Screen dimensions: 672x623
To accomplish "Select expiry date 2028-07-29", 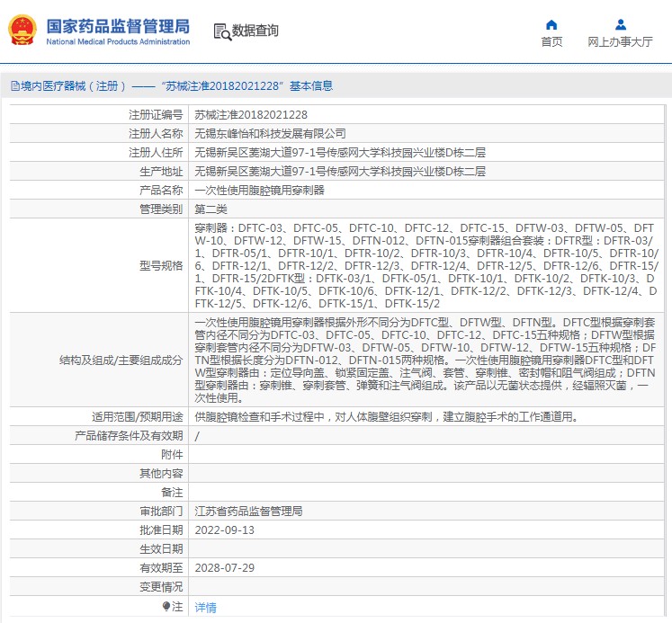I will click(x=225, y=568).
